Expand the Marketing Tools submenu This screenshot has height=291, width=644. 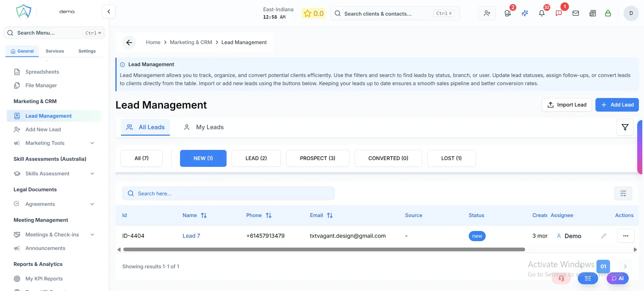coord(92,143)
